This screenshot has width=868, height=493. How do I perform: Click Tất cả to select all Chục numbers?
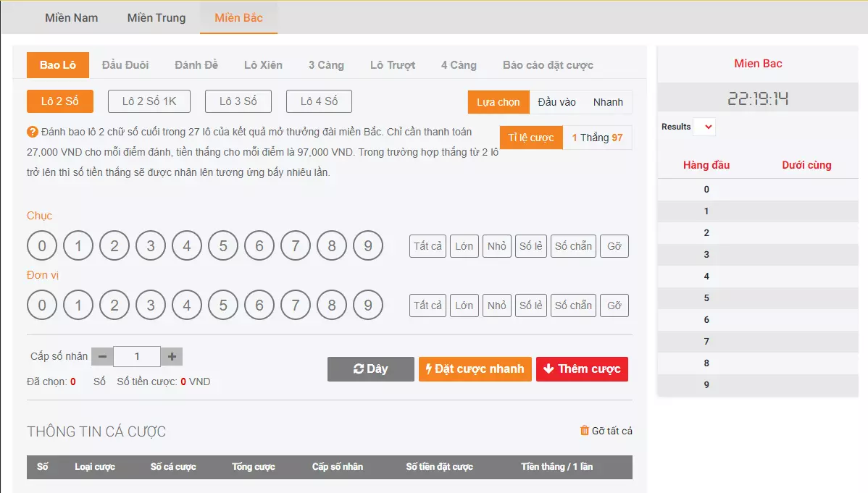pos(427,245)
